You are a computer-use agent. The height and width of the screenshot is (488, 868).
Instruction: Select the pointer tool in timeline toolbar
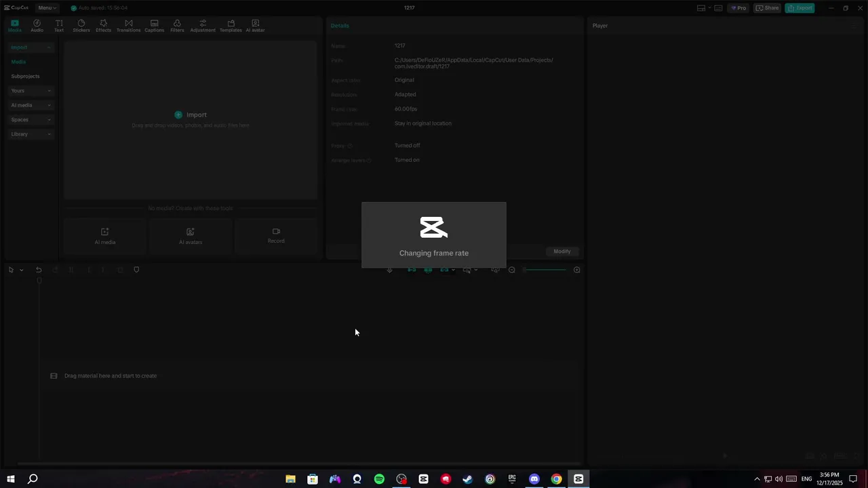click(x=11, y=270)
